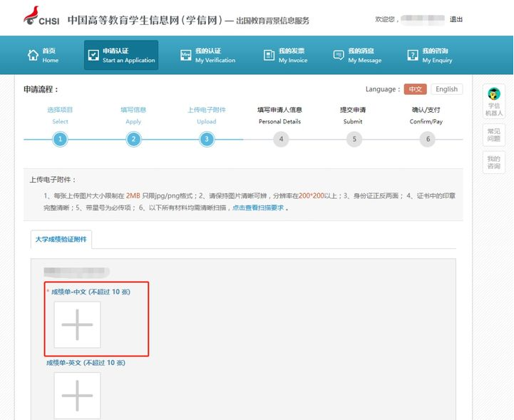Open the 常见问题 sidebar button
This screenshot has width=514, height=420.
[x=493, y=135]
